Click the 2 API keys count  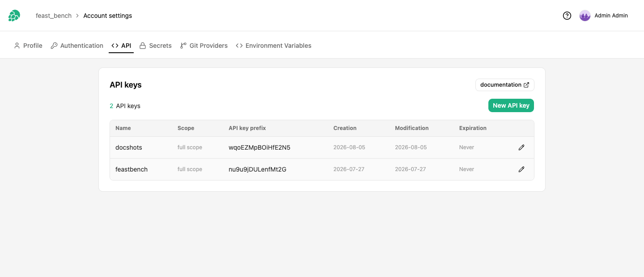click(125, 106)
